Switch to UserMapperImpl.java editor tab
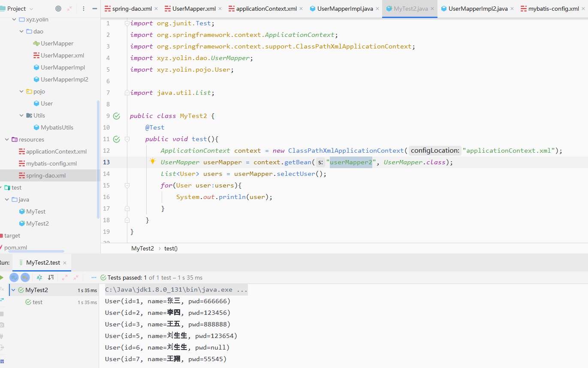The width and height of the screenshot is (588, 368). 345,9
